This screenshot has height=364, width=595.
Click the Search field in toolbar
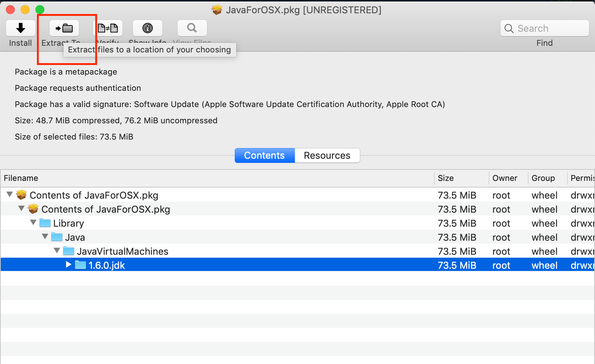point(545,28)
